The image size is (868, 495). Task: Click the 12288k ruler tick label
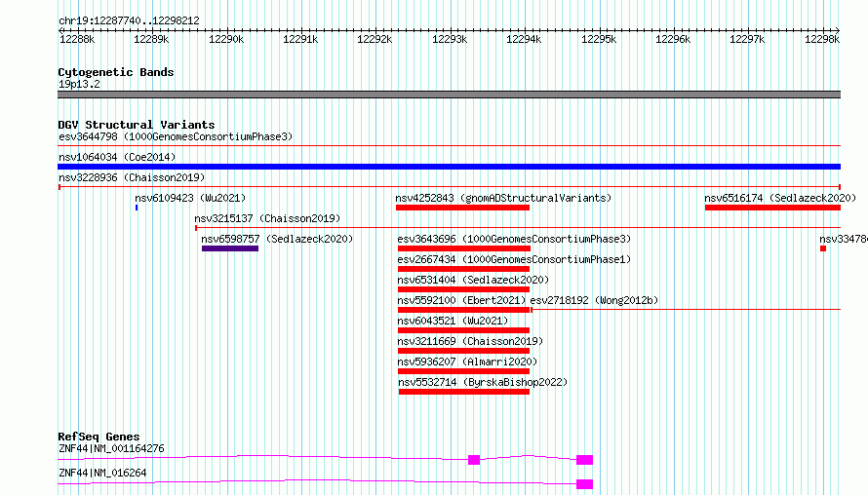(x=77, y=39)
